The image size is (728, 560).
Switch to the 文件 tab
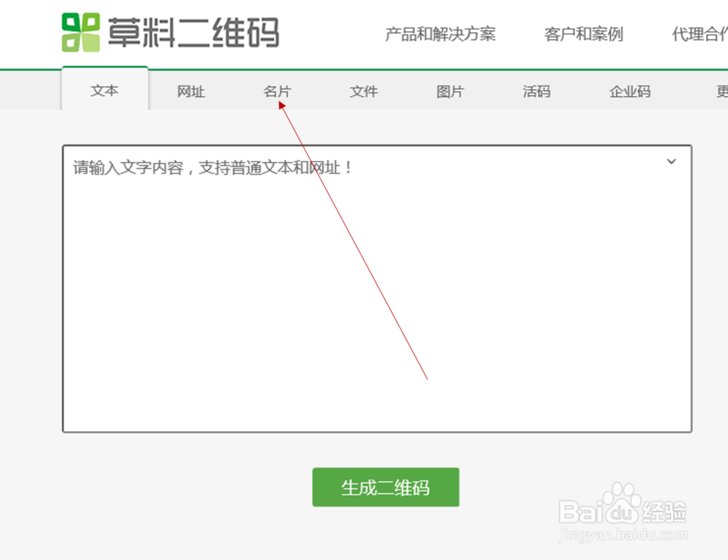pyautogui.click(x=363, y=91)
